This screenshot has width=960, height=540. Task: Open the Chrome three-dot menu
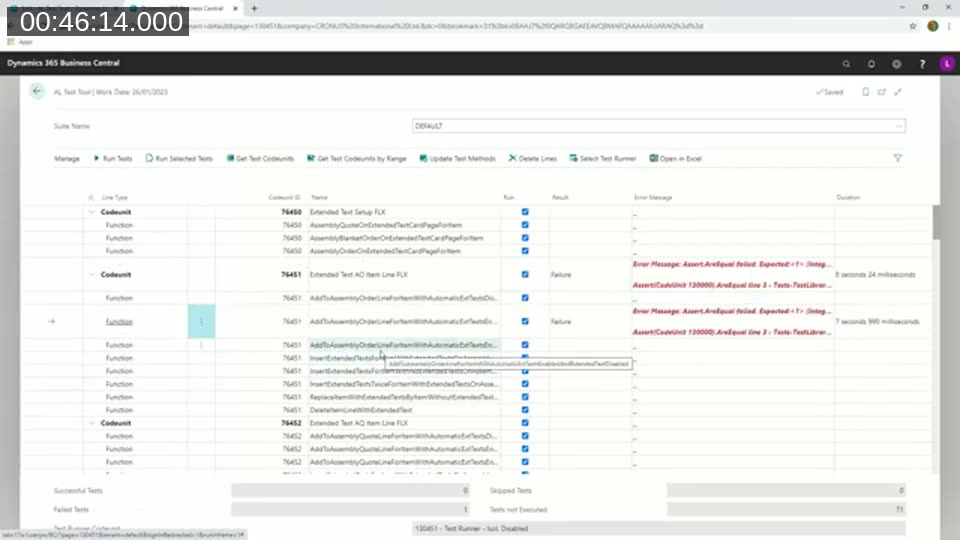(950, 26)
